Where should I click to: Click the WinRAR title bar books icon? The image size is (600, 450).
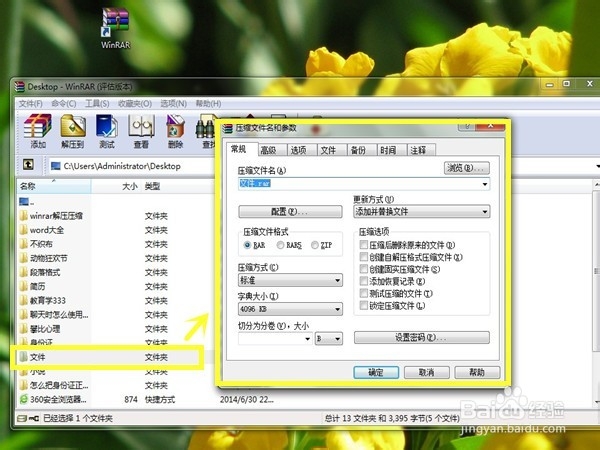pyautogui.click(x=20, y=86)
